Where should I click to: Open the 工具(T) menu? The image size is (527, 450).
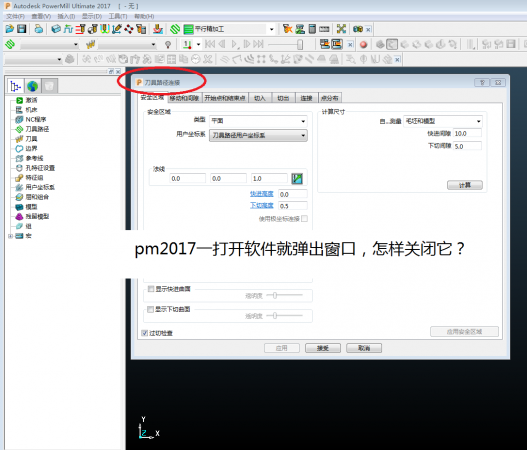(x=118, y=16)
